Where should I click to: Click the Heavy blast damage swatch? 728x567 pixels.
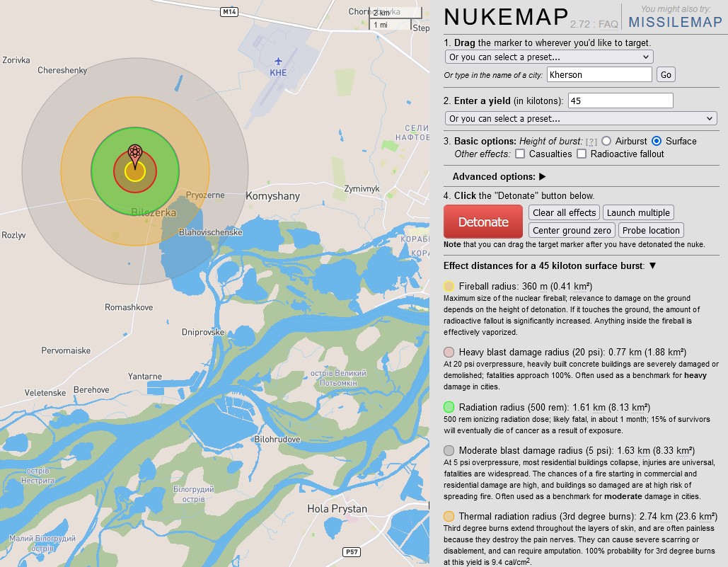(x=449, y=352)
